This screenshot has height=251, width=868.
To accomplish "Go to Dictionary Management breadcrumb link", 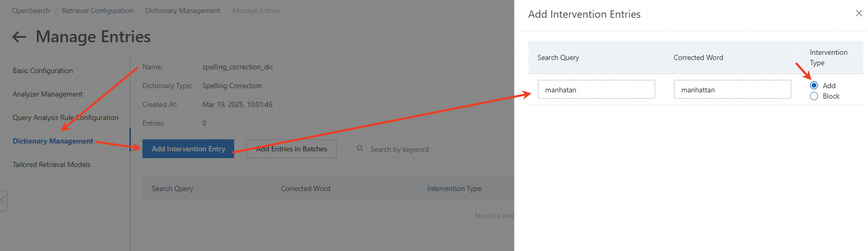I will 183,10.
